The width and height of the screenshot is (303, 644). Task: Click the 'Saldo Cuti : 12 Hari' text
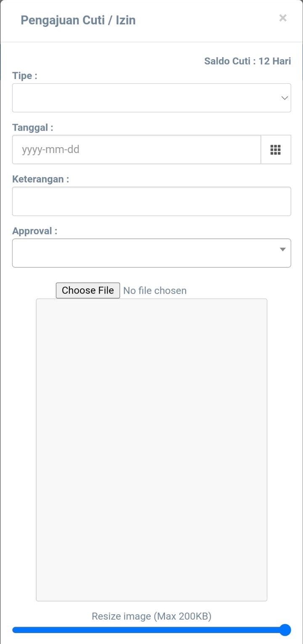pos(247,61)
